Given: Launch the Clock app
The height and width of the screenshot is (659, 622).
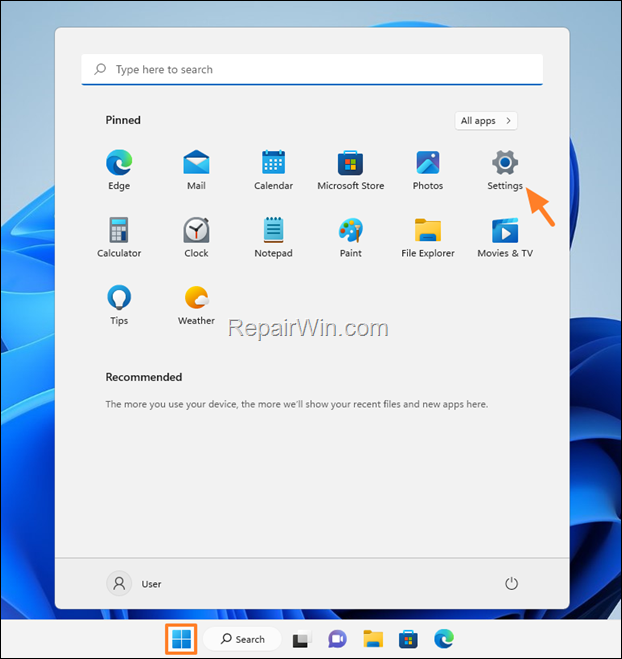Looking at the screenshot, I should 196,237.
